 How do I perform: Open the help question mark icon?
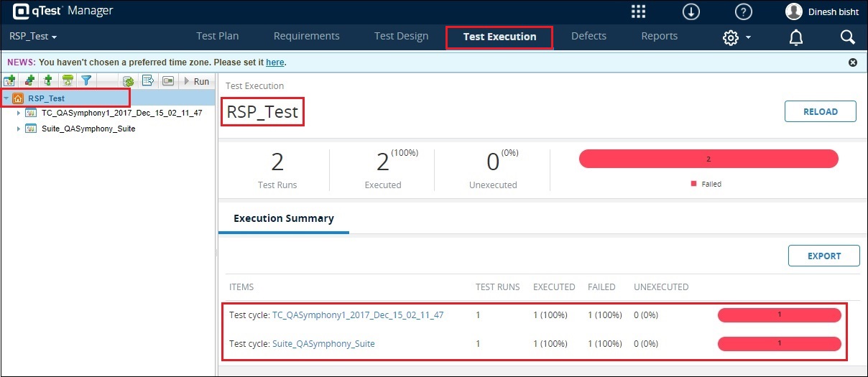click(x=744, y=12)
